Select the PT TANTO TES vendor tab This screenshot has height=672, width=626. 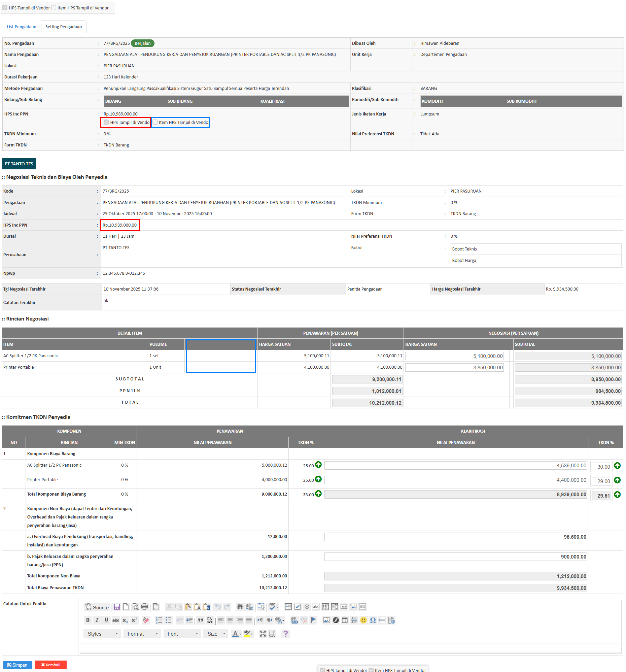pyautogui.click(x=19, y=164)
